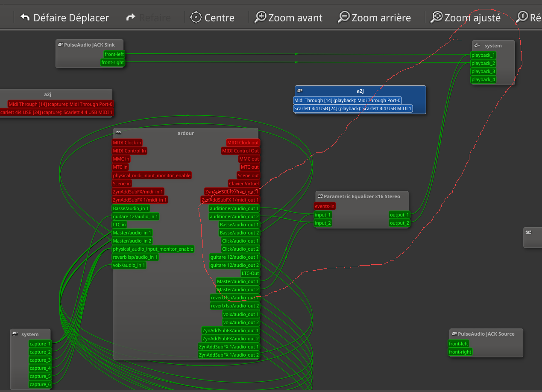This screenshot has height=392, width=542.
Task: Select Basse/audio_in 1 port
Action: coord(131,208)
